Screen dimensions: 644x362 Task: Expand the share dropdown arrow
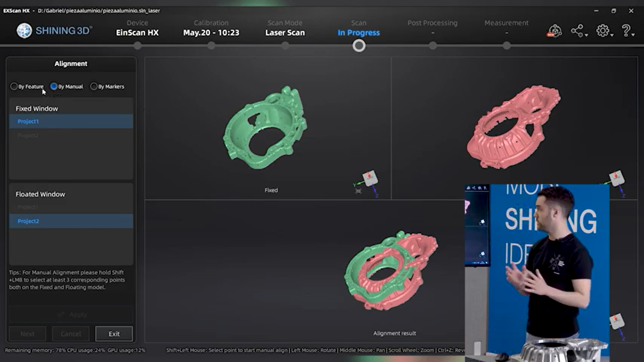586,35
